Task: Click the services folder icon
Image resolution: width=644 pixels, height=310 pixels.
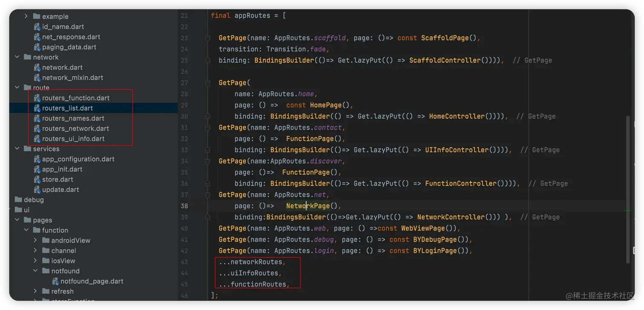Action: pyautogui.click(x=27, y=149)
